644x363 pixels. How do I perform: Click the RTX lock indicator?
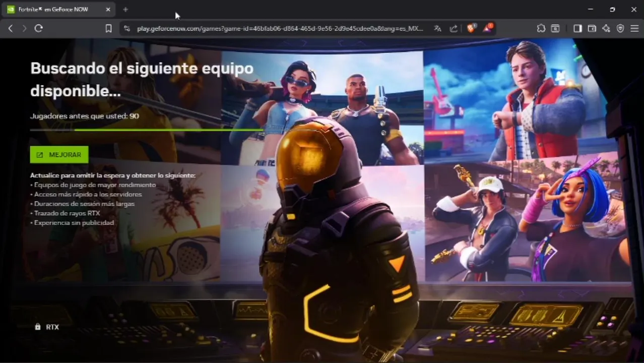pyautogui.click(x=46, y=327)
